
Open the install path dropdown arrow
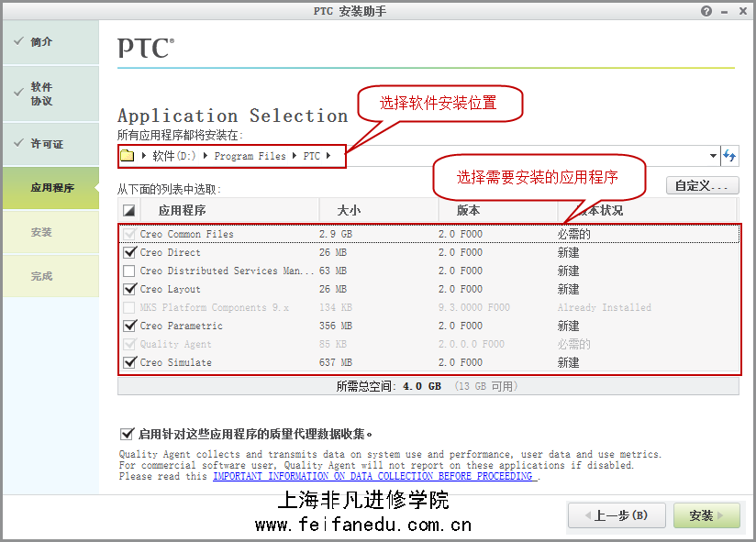[x=713, y=156]
